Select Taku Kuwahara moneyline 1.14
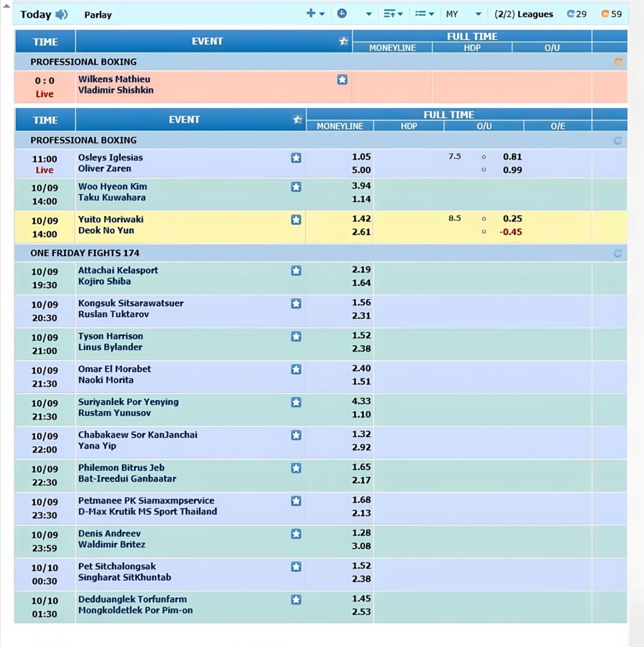The image size is (644, 647). 361,199
